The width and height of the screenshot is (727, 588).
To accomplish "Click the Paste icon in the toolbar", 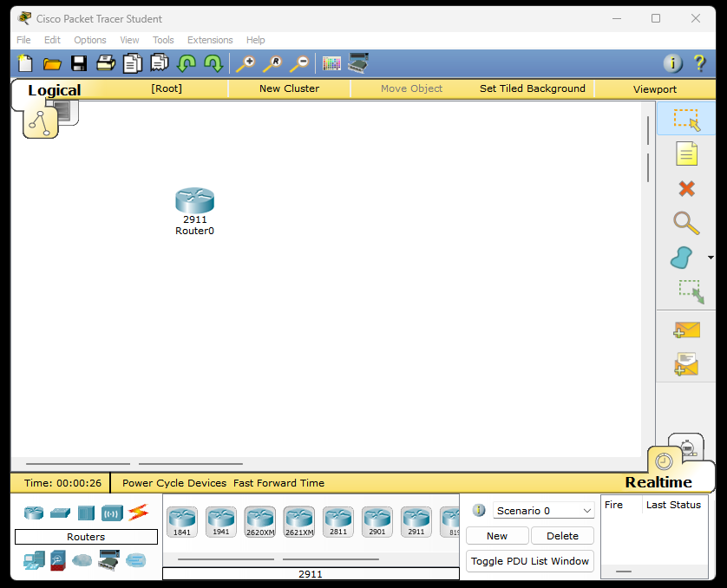I will click(x=160, y=62).
